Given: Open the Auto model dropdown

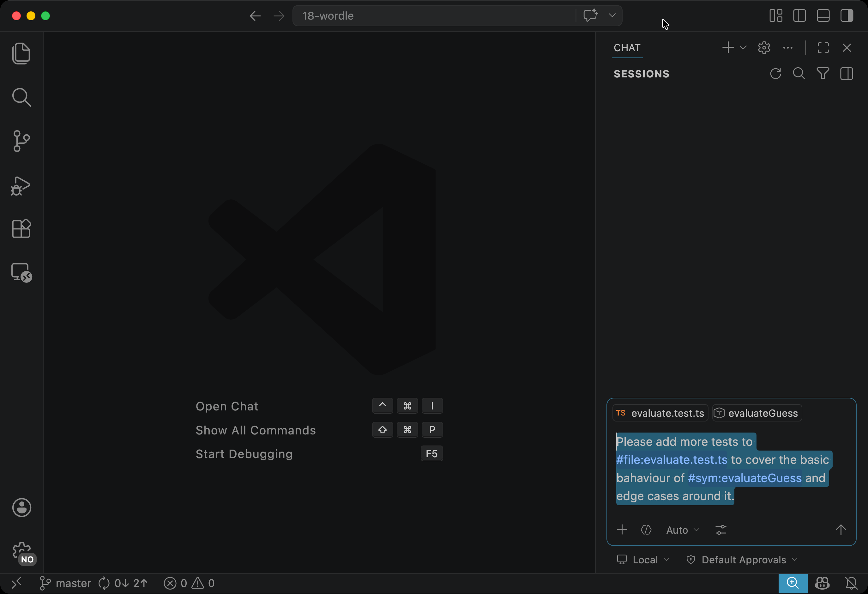Looking at the screenshot, I should 682,530.
